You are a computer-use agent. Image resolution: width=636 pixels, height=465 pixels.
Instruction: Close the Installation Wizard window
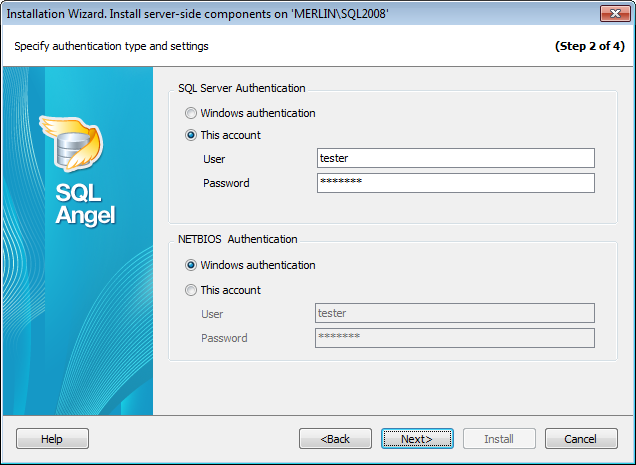click(x=615, y=13)
